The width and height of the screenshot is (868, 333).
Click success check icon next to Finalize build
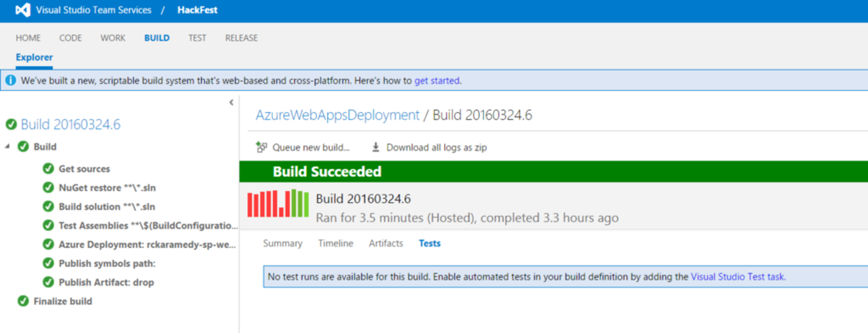pyautogui.click(x=23, y=302)
